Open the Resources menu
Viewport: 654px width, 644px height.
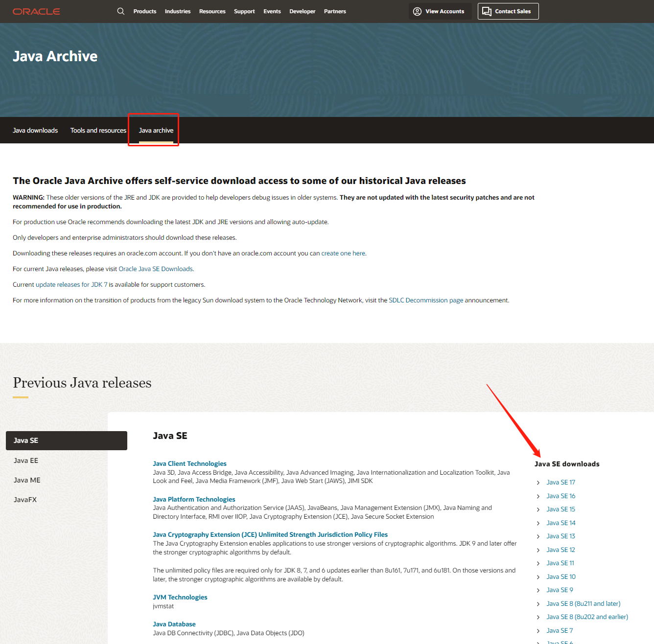pos(212,11)
